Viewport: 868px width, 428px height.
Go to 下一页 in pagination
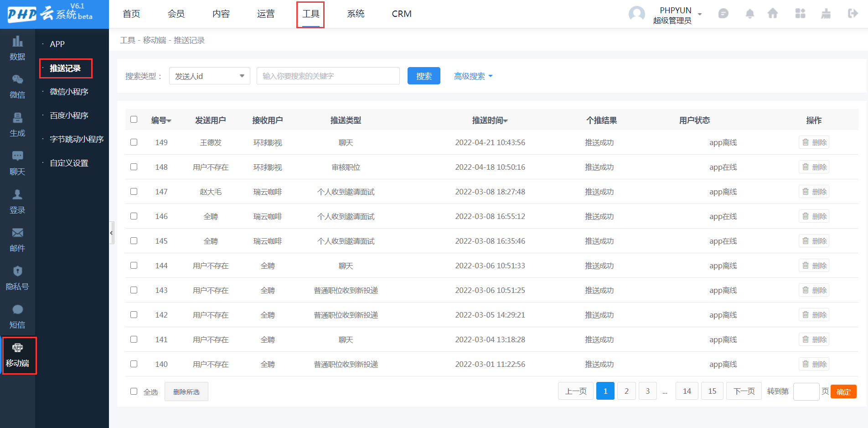point(744,391)
